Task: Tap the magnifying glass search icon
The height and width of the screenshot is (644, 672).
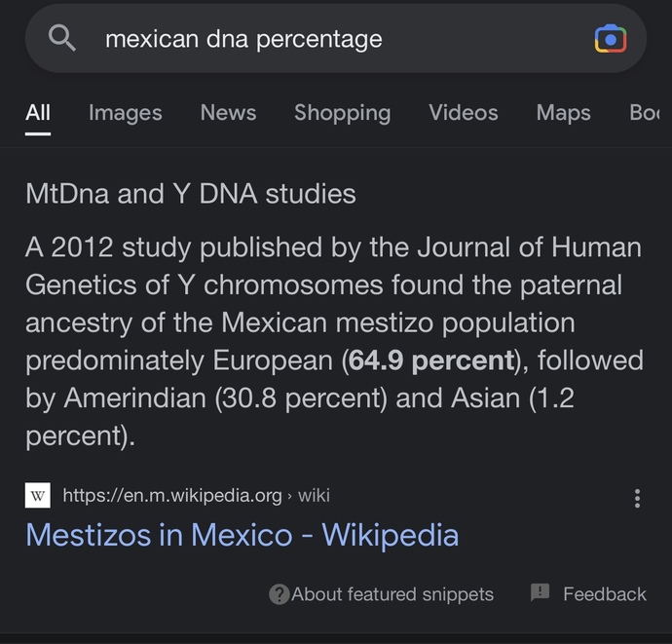Action: 62,38
